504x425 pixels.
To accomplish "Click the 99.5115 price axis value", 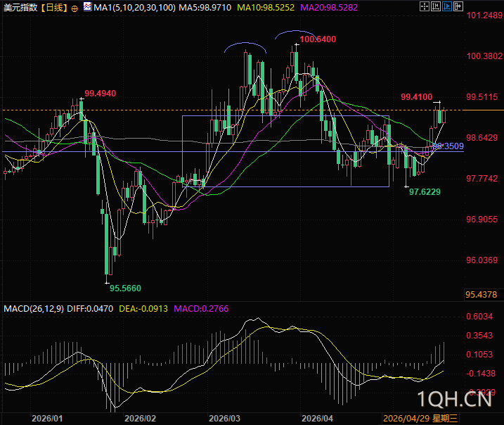I will click(482, 97).
